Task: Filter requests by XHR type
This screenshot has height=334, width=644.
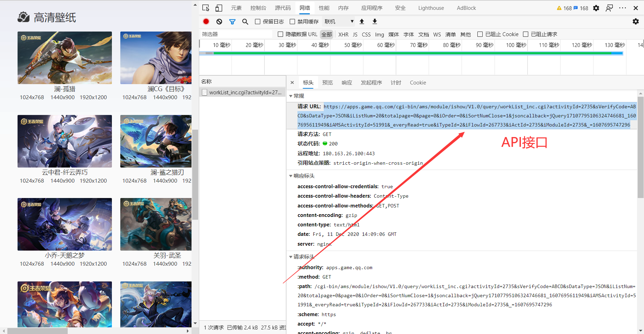Action: (x=343, y=34)
